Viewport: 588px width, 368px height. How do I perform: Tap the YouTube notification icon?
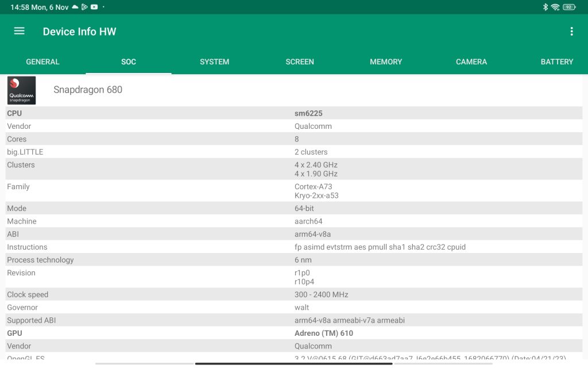94,7
